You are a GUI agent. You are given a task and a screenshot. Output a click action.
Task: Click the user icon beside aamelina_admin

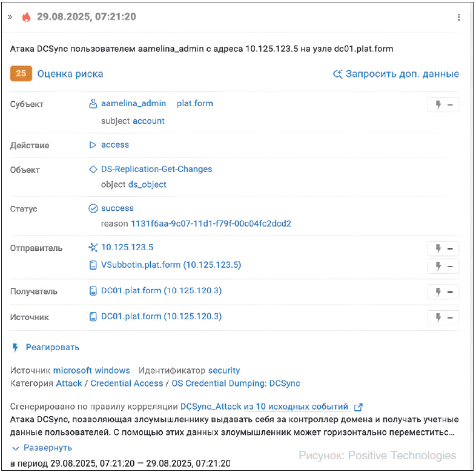click(x=93, y=104)
